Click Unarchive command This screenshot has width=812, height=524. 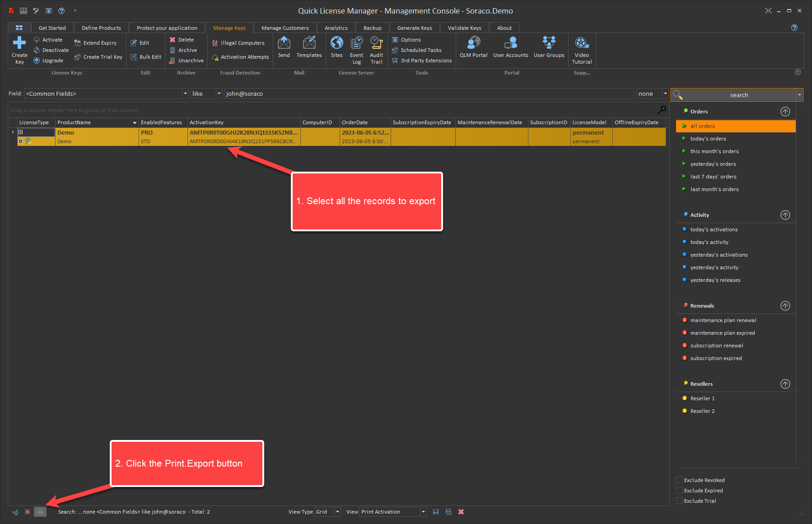187,61
